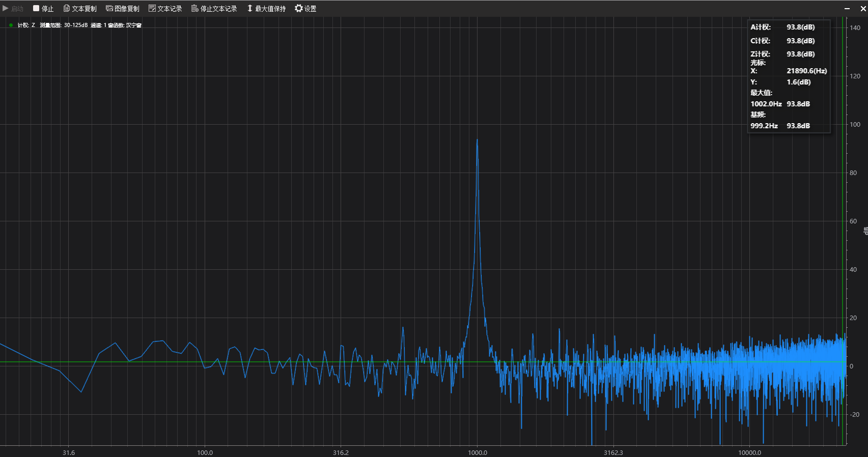Open 设置 via the gear icon
Screen dimensions: 868x457
click(x=299, y=8)
